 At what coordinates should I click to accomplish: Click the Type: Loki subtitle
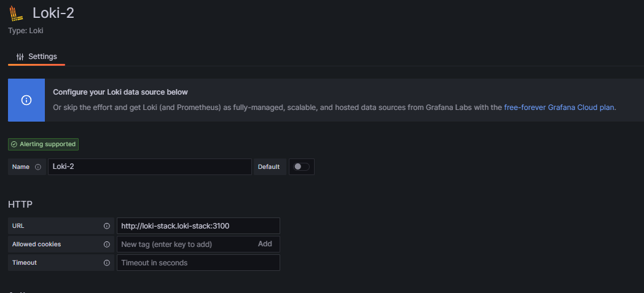[x=25, y=31]
